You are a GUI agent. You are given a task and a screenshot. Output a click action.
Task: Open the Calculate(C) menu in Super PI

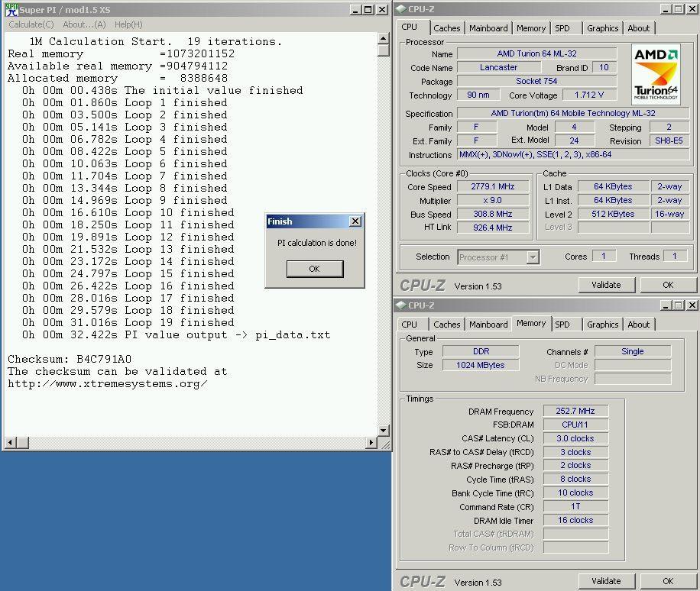tap(31, 24)
